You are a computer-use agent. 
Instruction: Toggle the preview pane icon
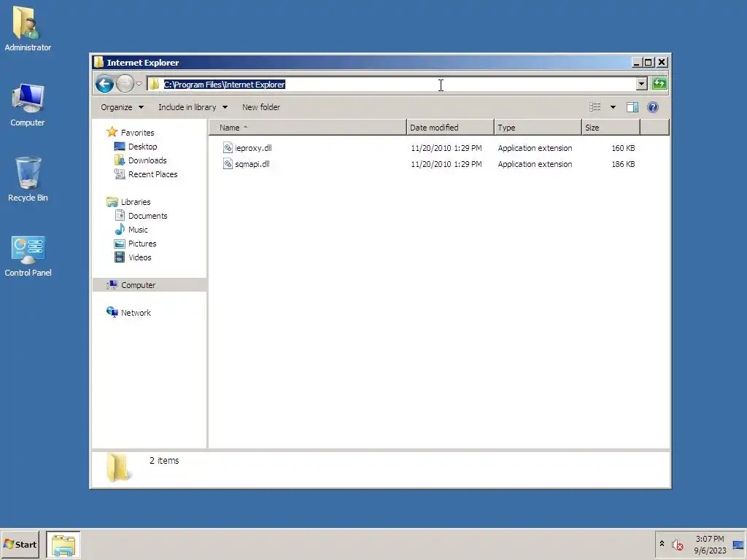(x=632, y=107)
